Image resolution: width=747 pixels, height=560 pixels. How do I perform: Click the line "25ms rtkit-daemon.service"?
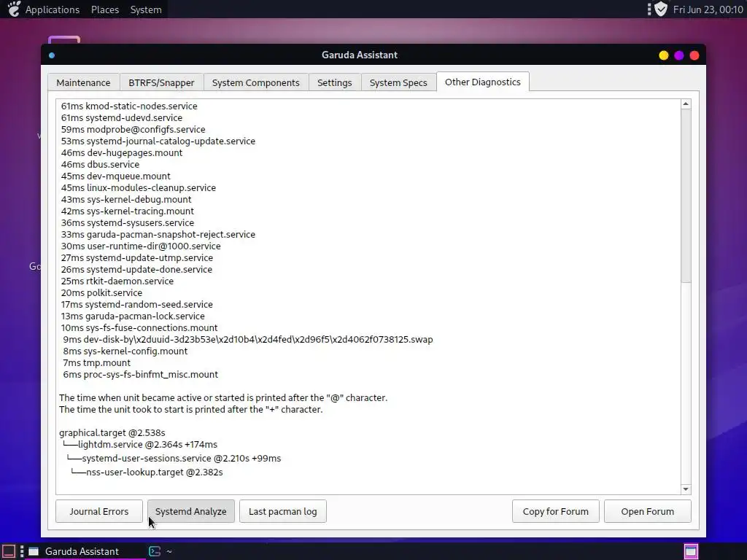[117, 281]
